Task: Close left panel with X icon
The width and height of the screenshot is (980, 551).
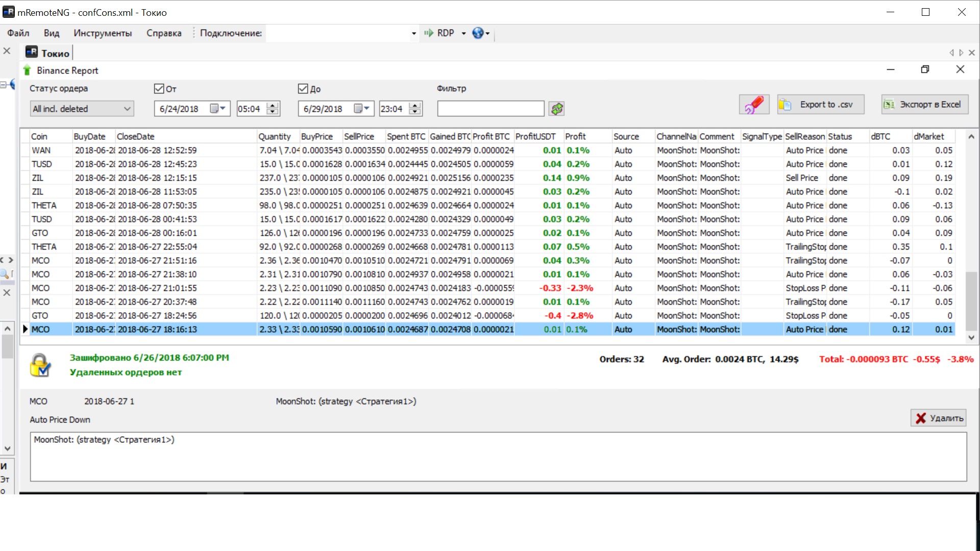Action: (7, 51)
